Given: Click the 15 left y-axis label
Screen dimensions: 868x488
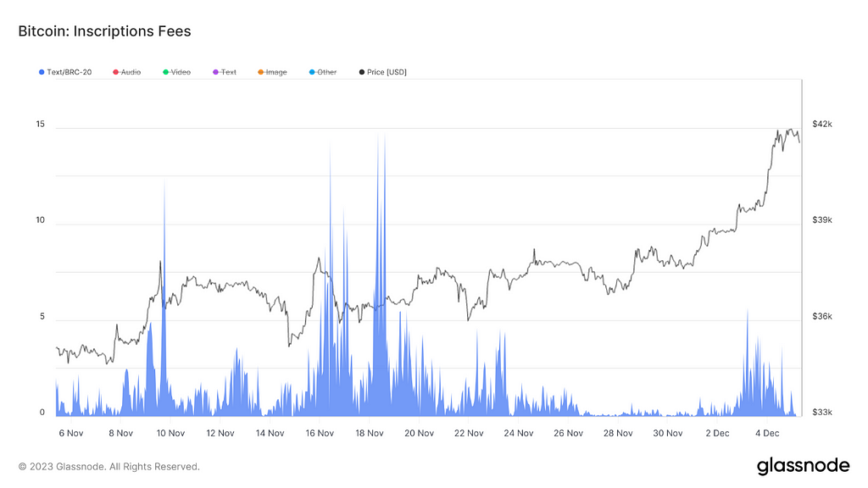Looking at the screenshot, I should click(x=41, y=124).
